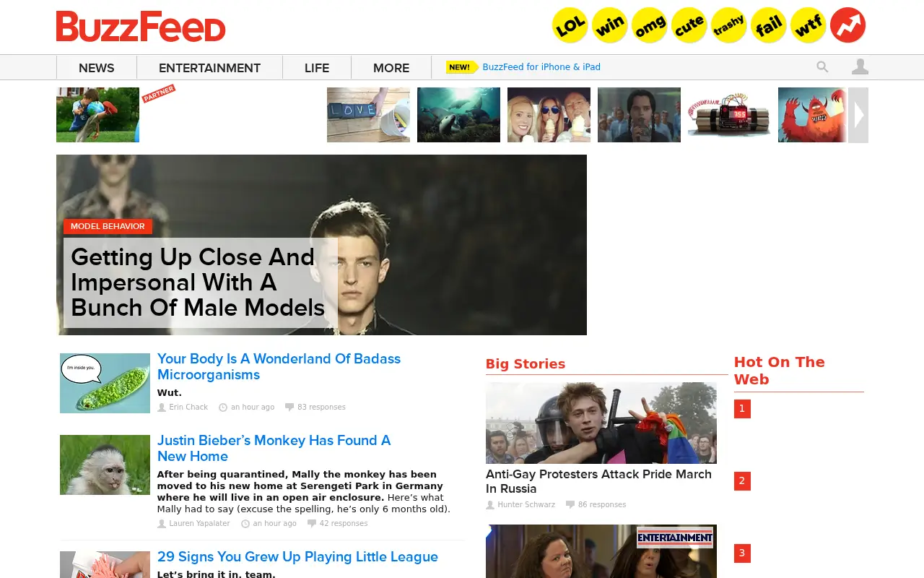Open the cute reaction badge
This screenshot has height=578, width=924.
click(689, 25)
